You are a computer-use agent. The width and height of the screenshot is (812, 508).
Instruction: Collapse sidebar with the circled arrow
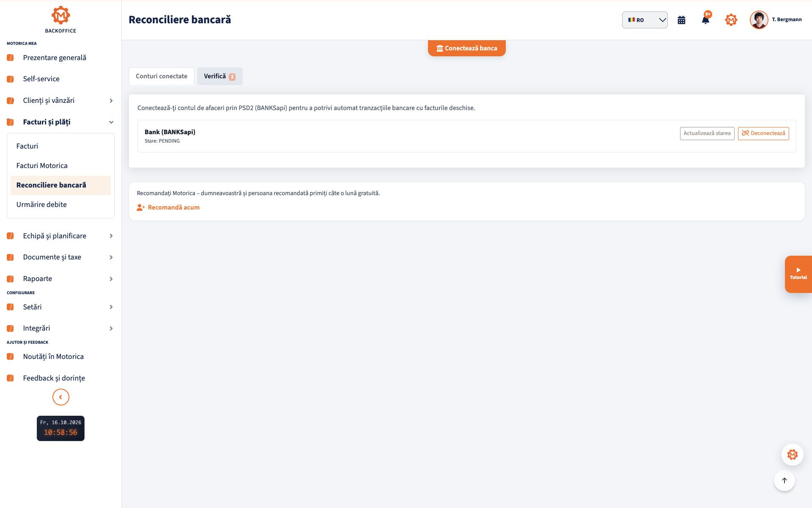coord(60,397)
